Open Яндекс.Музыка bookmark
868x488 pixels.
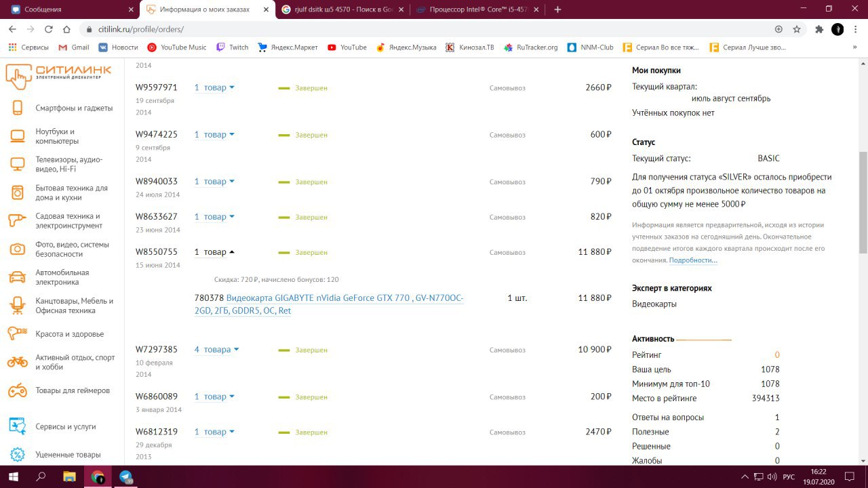[x=406, y=47]
